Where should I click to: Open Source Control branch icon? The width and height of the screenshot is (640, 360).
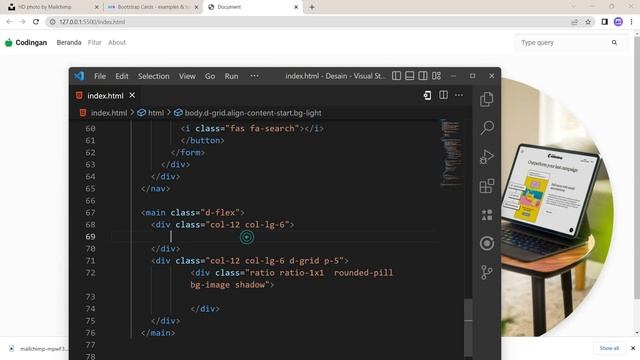point(487,272)
